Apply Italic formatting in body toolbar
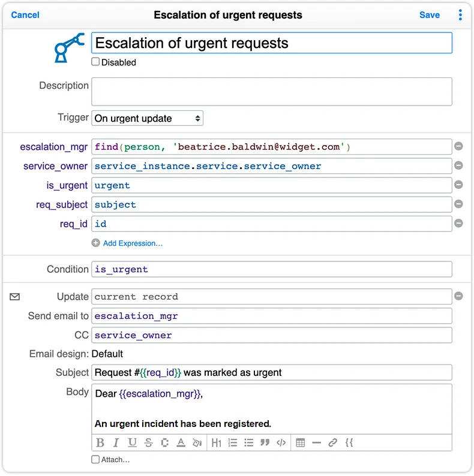Image resolution: width=474 pixels, height=476 pixels. coord(116,443)
